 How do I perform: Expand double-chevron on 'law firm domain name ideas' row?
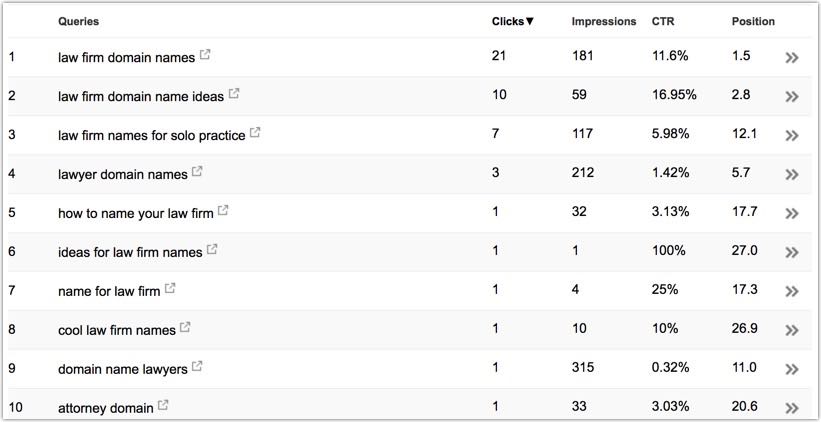click(792, 96)
